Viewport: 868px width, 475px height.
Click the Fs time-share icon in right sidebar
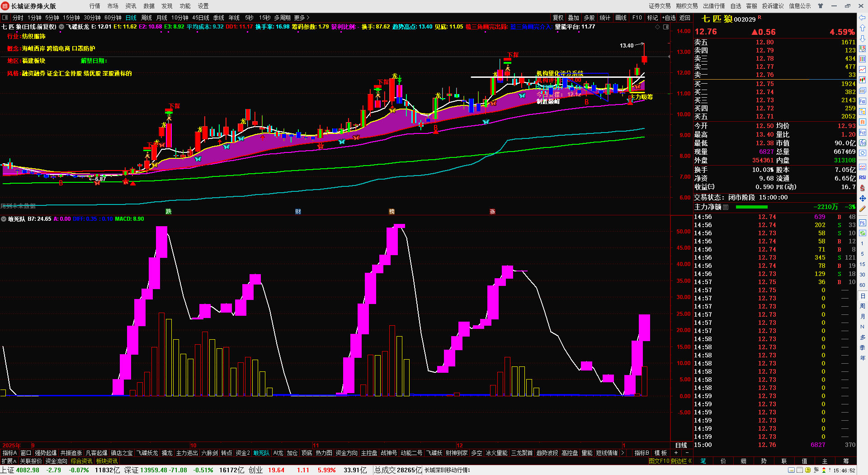pos(863,223)
